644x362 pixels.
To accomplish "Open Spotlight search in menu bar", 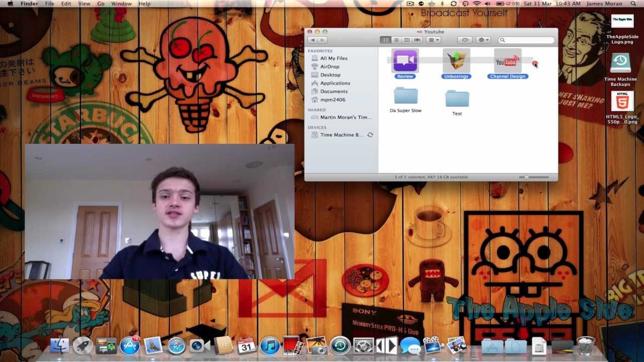I will 633,4.
